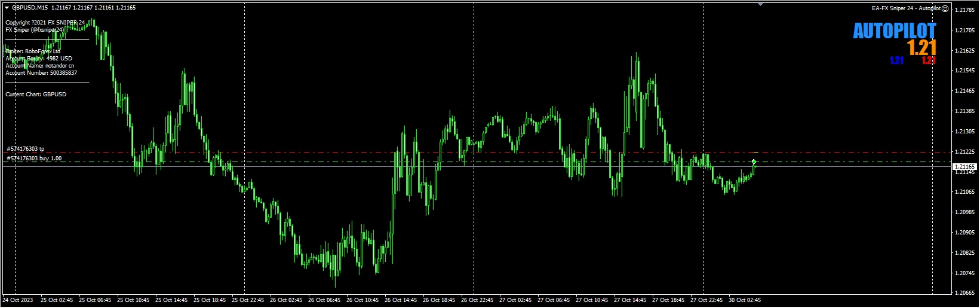Screen dimensions: 980x308
Task: Click 1.20665 on the price scale
Action: coord(965,293)
